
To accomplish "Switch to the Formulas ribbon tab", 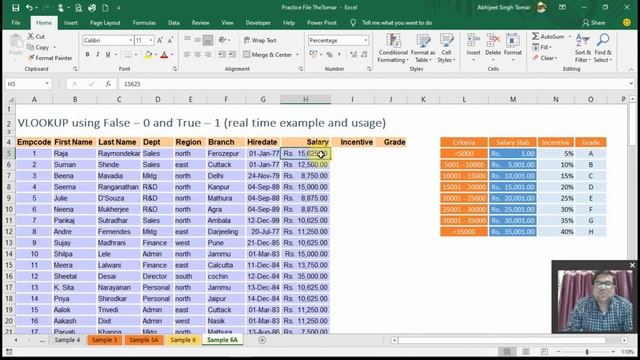I will click(144, 23).
